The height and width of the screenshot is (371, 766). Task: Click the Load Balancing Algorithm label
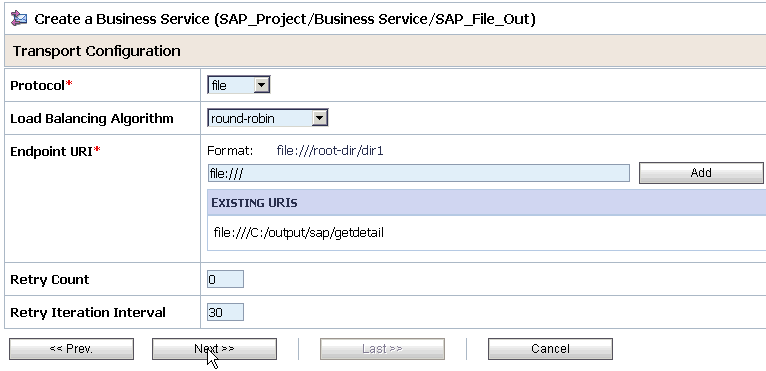tap(92, 119)
